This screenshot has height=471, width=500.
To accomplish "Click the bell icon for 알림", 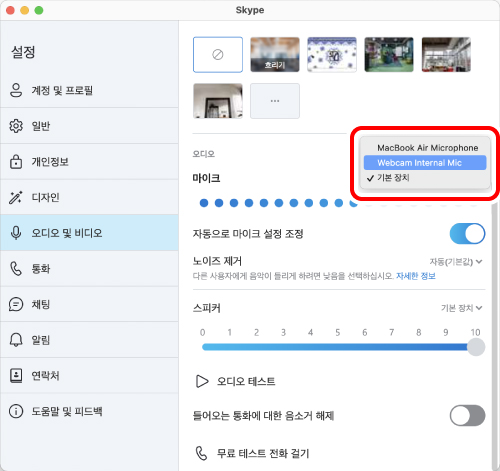I will [x=16, y=340].
